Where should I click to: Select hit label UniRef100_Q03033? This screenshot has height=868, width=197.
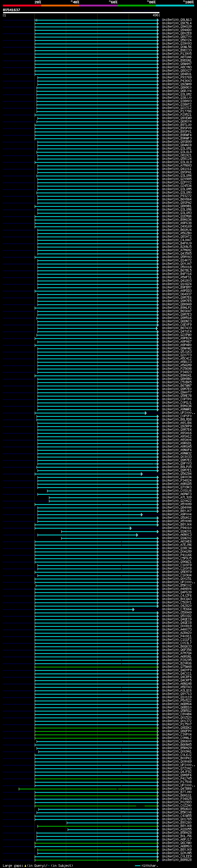coord(177,457)
